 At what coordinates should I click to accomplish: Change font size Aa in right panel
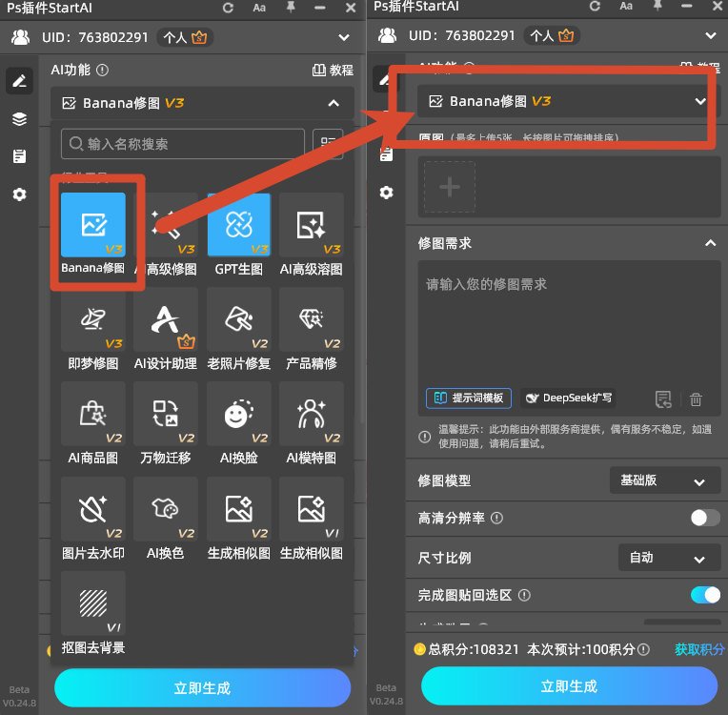(626, 6)
